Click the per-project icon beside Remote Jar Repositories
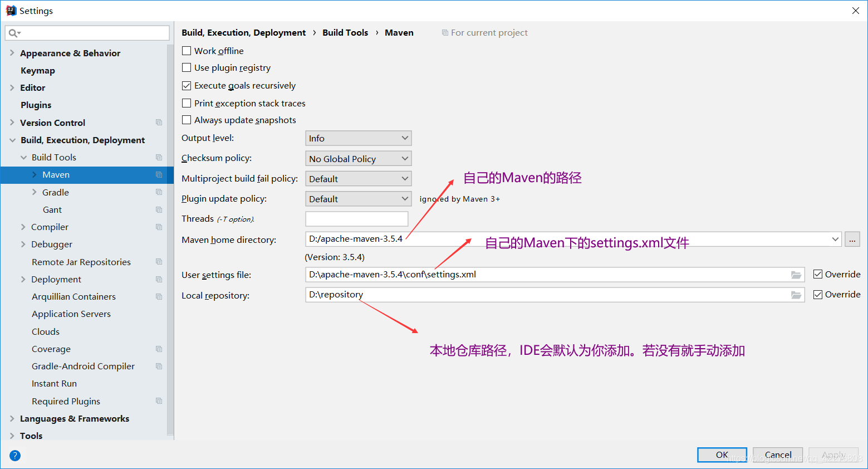 point(159,262)
